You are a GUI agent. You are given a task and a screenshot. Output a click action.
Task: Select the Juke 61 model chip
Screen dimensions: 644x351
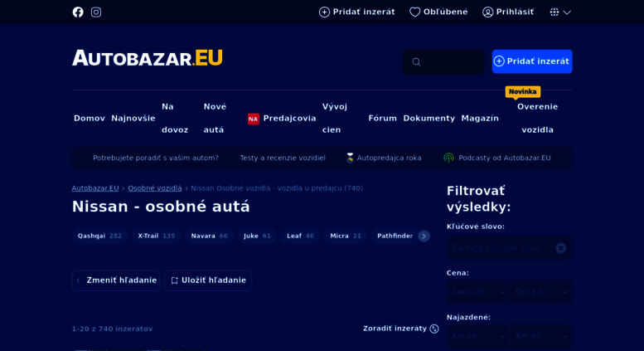click(x=257, y=236)
